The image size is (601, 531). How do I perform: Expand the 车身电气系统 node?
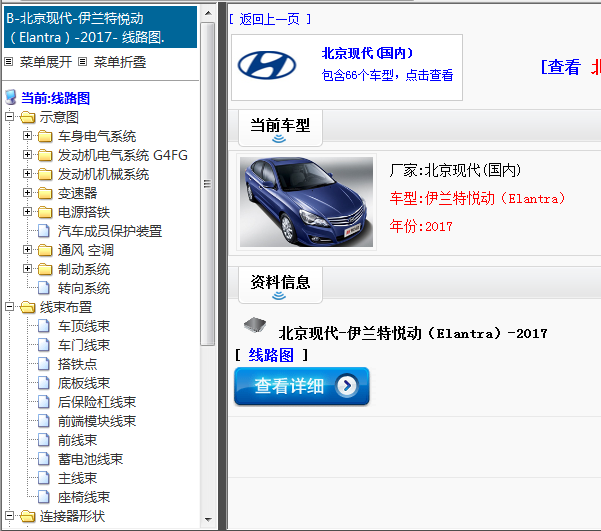click(x=27, y=135)
